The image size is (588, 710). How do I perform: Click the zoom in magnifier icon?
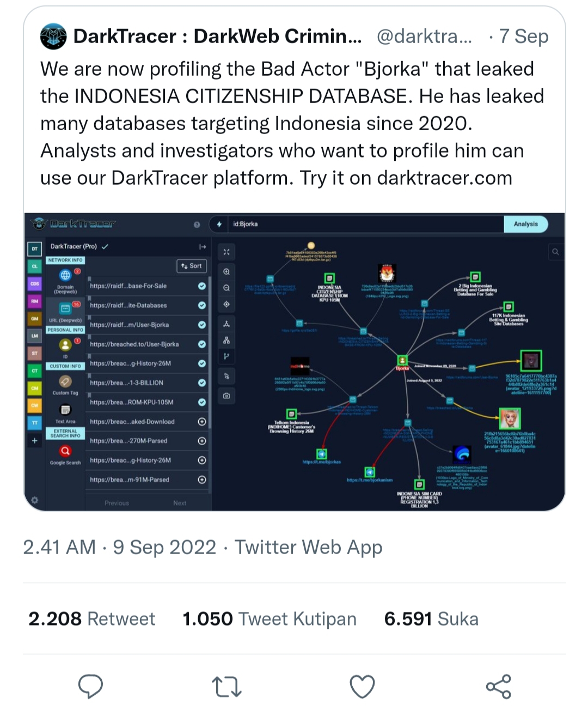click(x=226, y=271)
